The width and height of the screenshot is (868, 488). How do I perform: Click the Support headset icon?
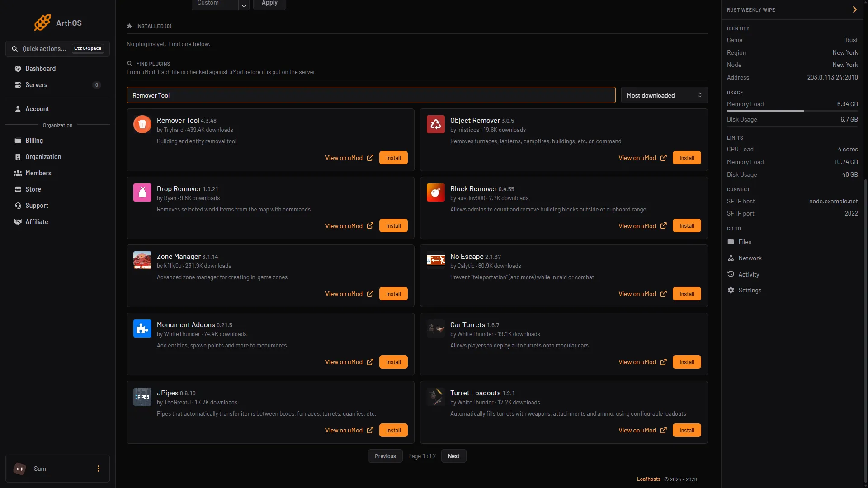(x=18, y=206)
